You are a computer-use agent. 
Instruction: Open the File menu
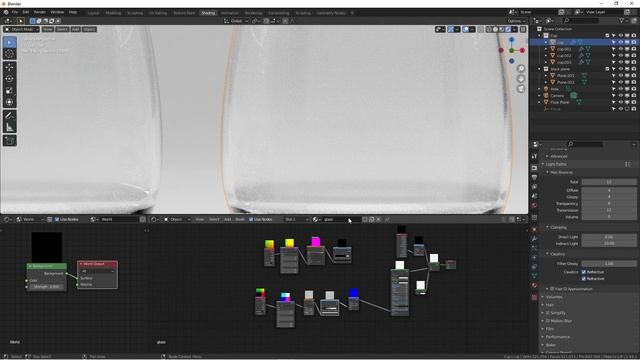click(15, 12)
